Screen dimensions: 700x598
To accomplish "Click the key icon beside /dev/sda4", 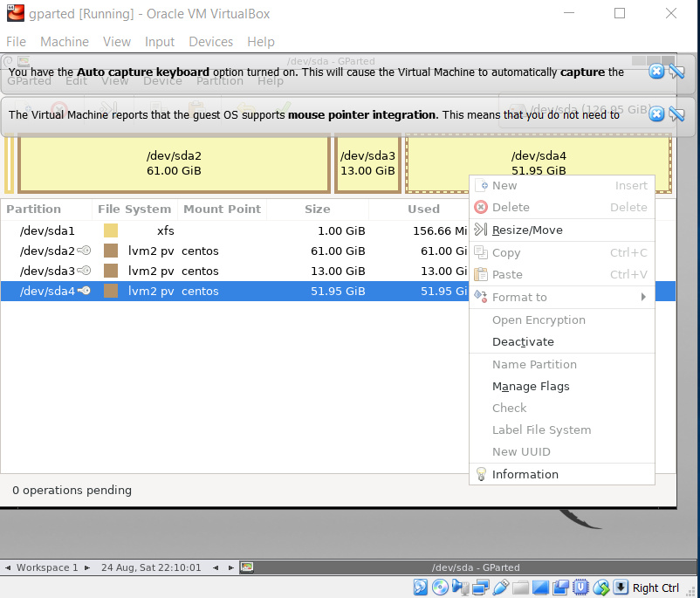I will [84, 291].
